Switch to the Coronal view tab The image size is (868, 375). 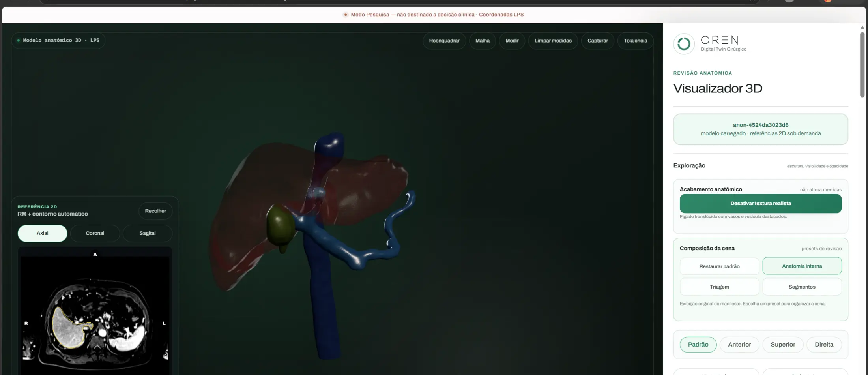[x=95, y=233]
